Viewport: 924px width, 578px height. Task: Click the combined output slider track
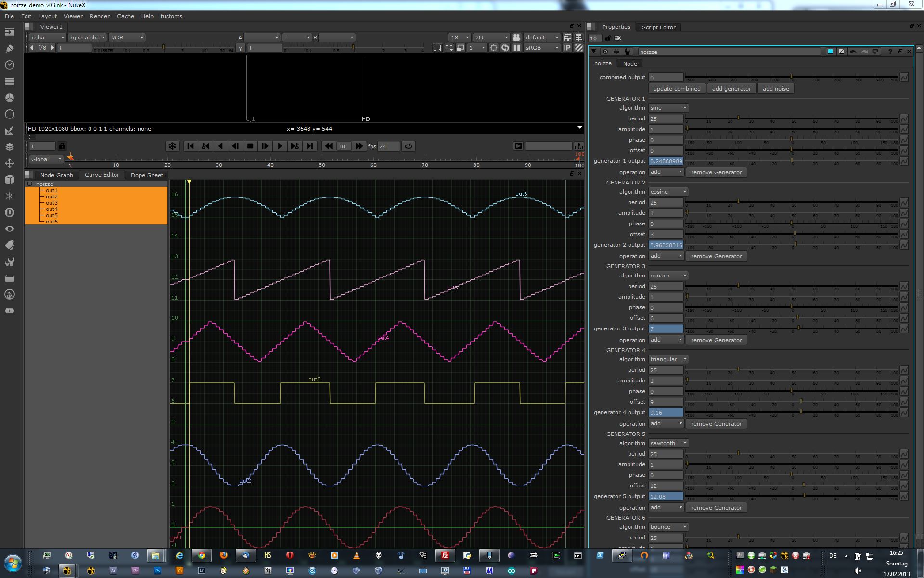792,77
